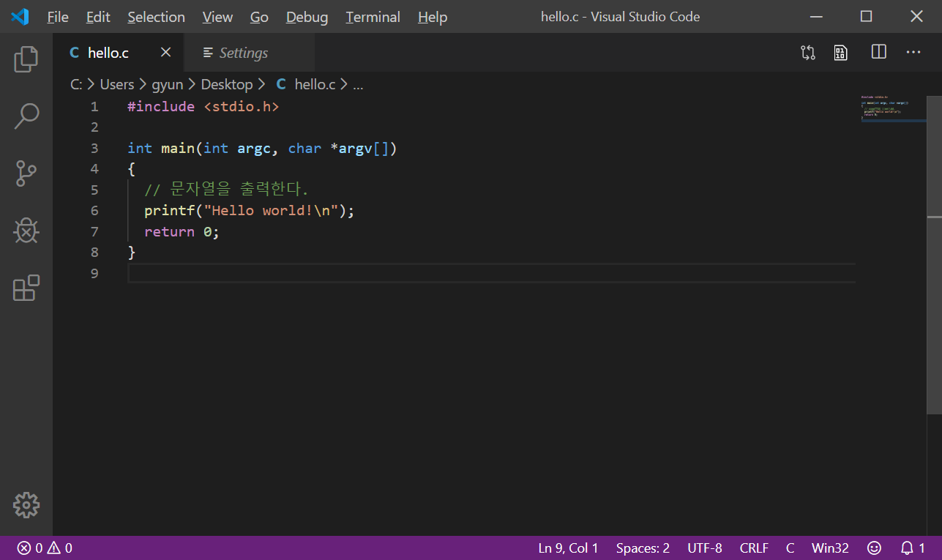Open the Debug menu

[x=307, y=17]
